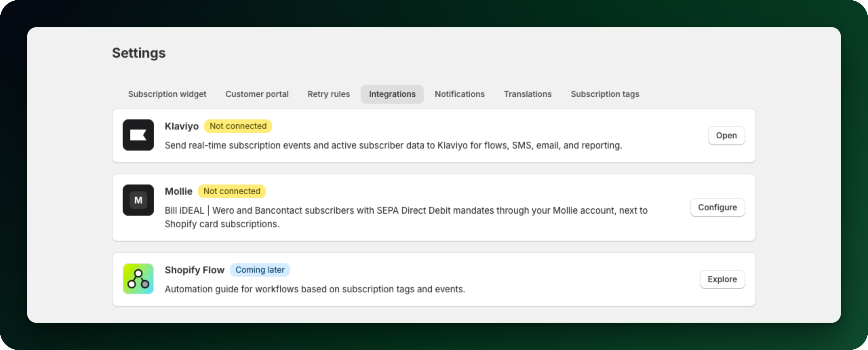Viewport: 868px width, 350px height.
Task: Explore the Shopify Flow guide
Action: click(722, 279)
